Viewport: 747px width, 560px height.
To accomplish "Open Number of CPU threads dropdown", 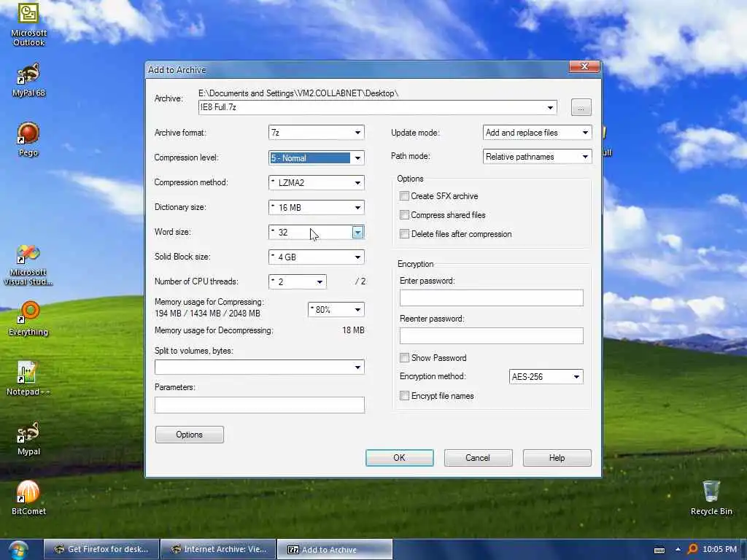I will click(x=298, y=282).
